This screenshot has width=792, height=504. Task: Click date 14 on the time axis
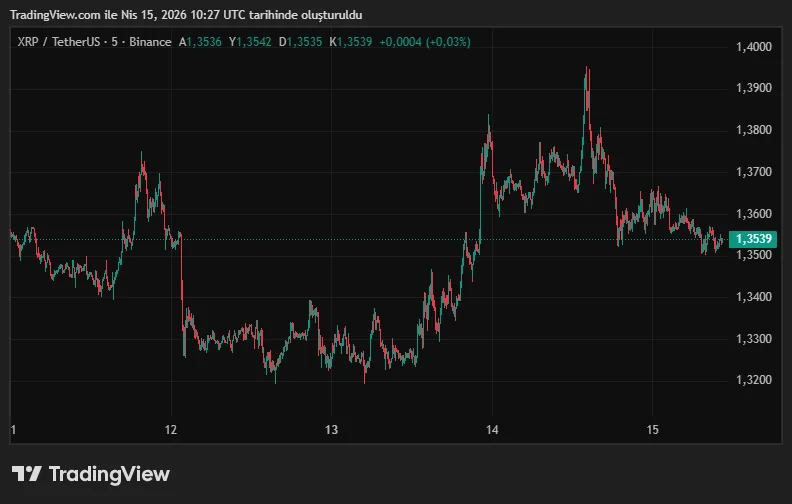[492, 430]
